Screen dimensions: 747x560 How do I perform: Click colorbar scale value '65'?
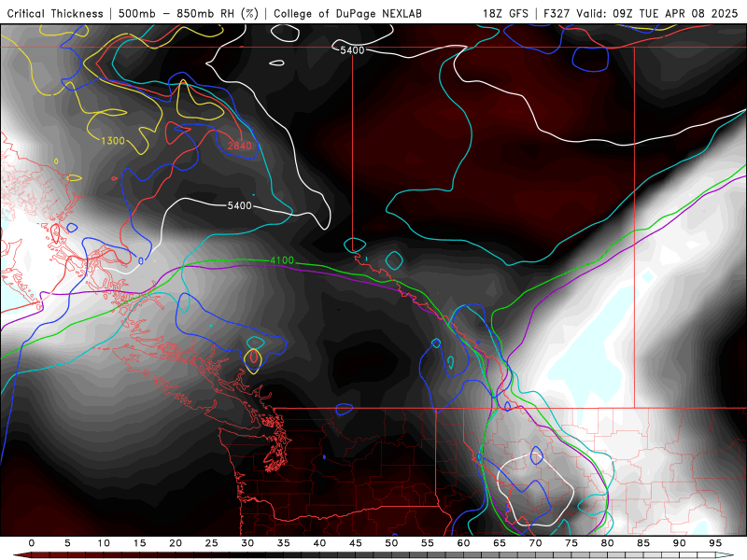pyautogui.click(x=500, y=543)
